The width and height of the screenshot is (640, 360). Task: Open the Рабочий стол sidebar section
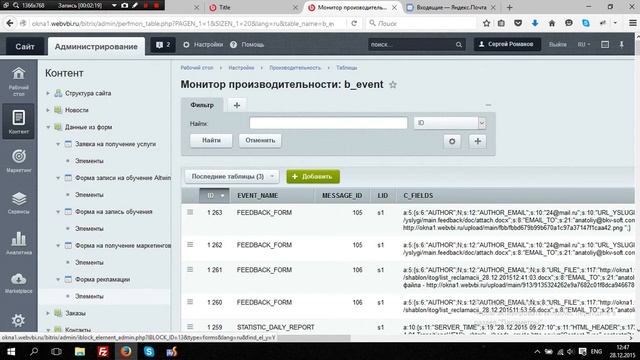(18, 81)
